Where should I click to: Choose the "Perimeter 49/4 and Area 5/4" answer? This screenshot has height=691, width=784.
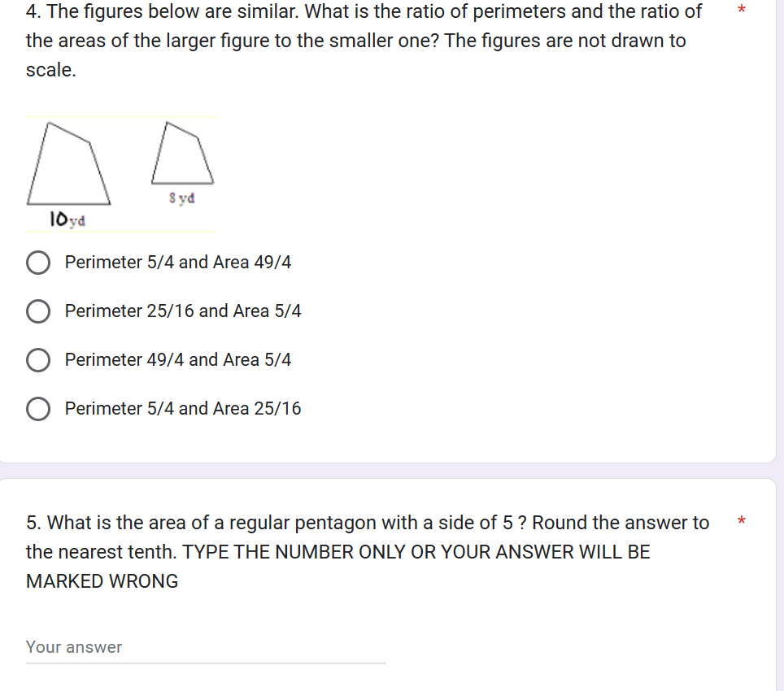[x=38, y=359]
